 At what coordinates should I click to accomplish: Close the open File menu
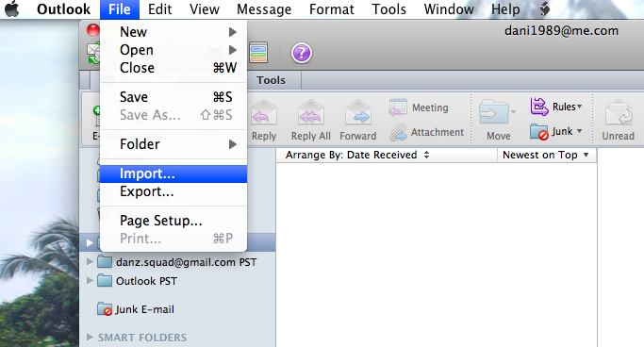(x=120, y=9)
